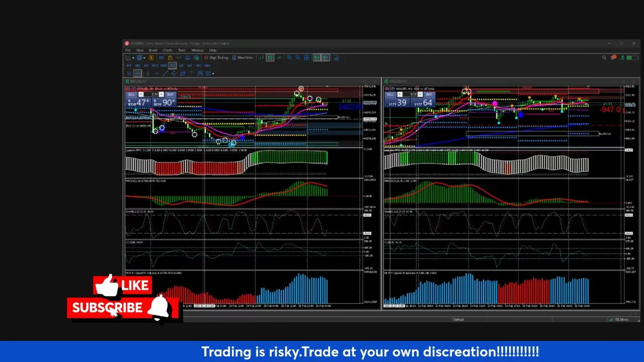Open the New Chart icon in toolbar
The width and height of the screenshot is (644, 362).
[x=128, y=58]
